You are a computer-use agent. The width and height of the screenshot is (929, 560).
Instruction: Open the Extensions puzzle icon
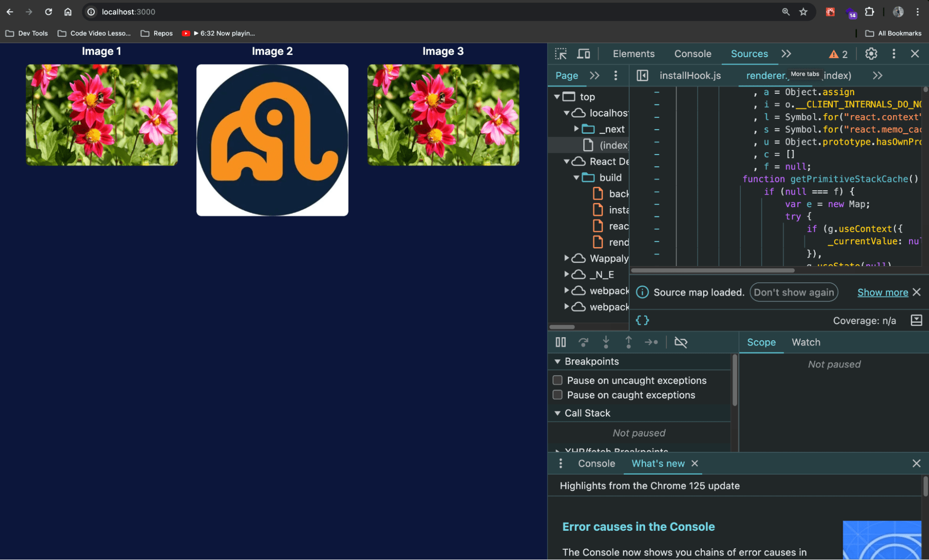870,12
